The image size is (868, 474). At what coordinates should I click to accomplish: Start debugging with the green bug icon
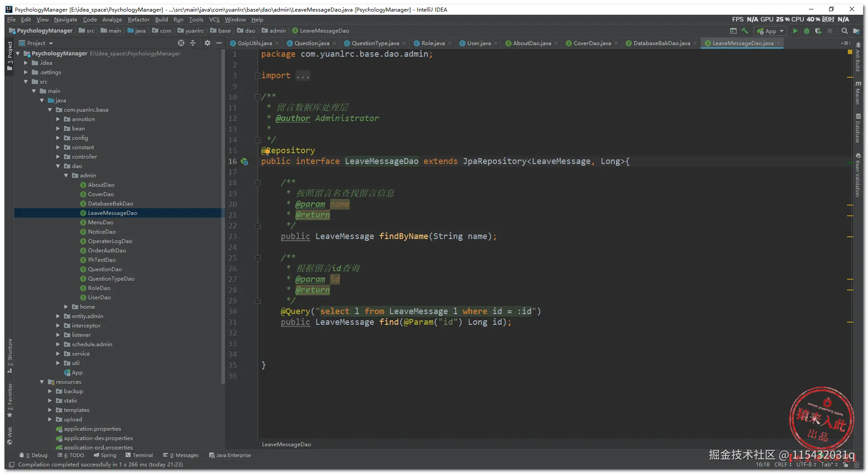[807, 31]
